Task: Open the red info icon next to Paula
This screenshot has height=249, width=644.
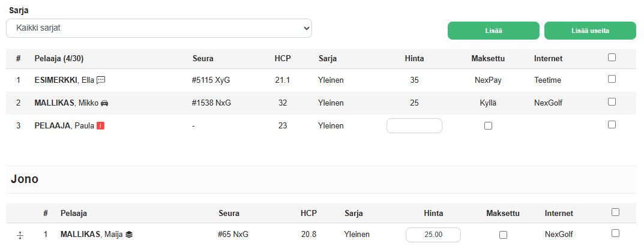Action: [100, 126]
